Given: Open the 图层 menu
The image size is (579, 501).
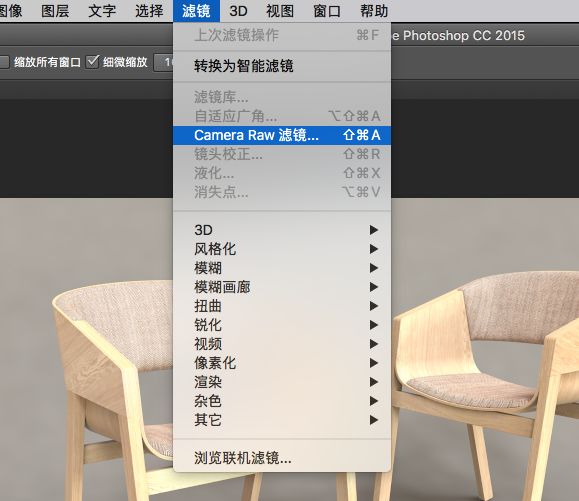Looking at the screenshot, I should click(55, 11).
